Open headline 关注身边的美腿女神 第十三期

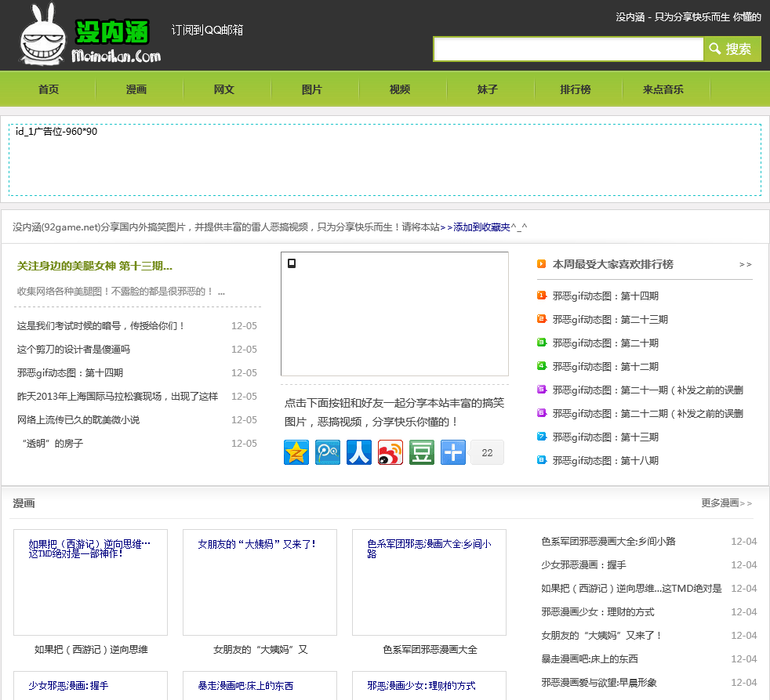pyautogui.click(x=95, y=267)
